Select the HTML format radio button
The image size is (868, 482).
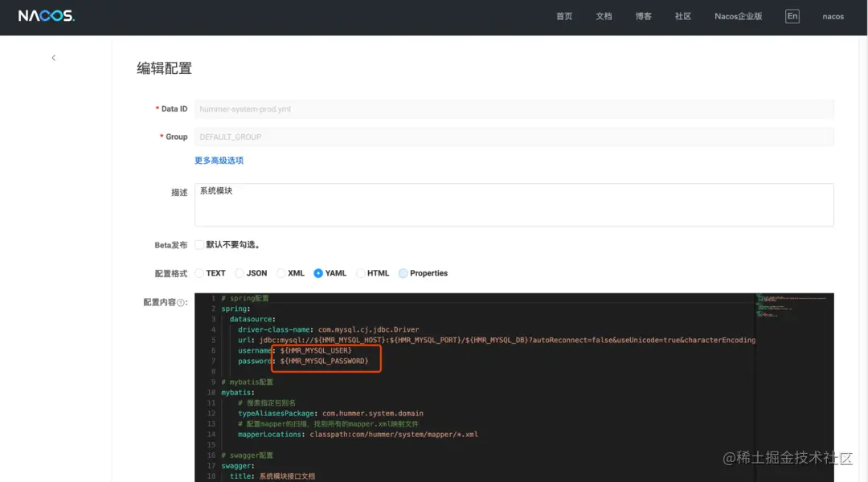[360, 273]
